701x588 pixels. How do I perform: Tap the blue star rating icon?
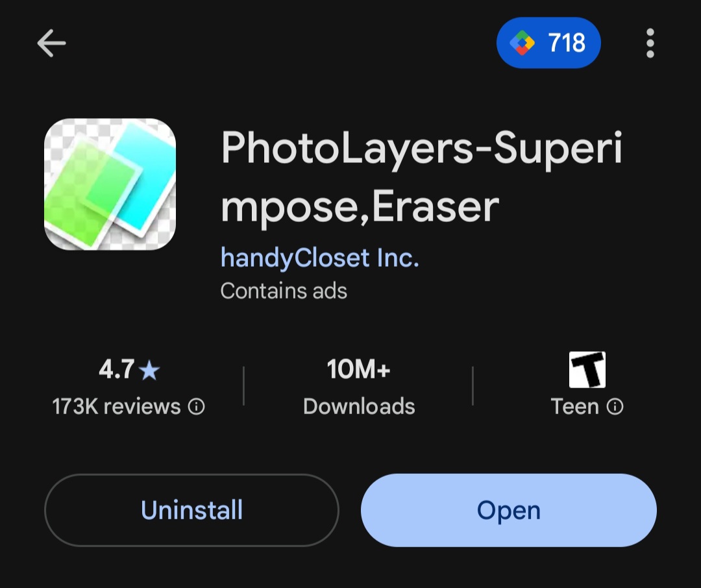149,370
